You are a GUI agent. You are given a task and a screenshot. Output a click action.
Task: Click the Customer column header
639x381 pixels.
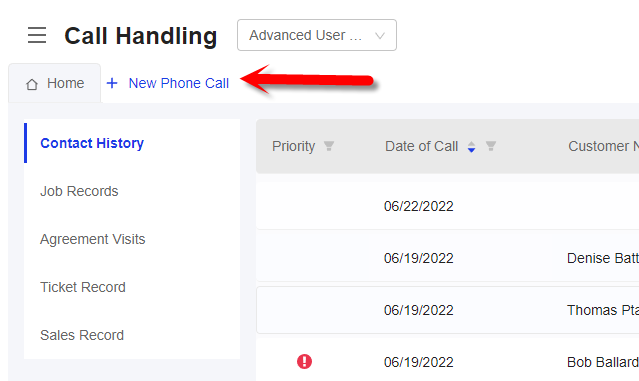click(603, 146)
